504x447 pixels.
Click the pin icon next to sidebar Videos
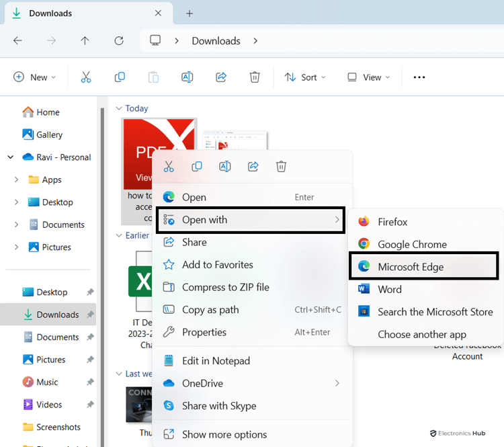(90, 404)
